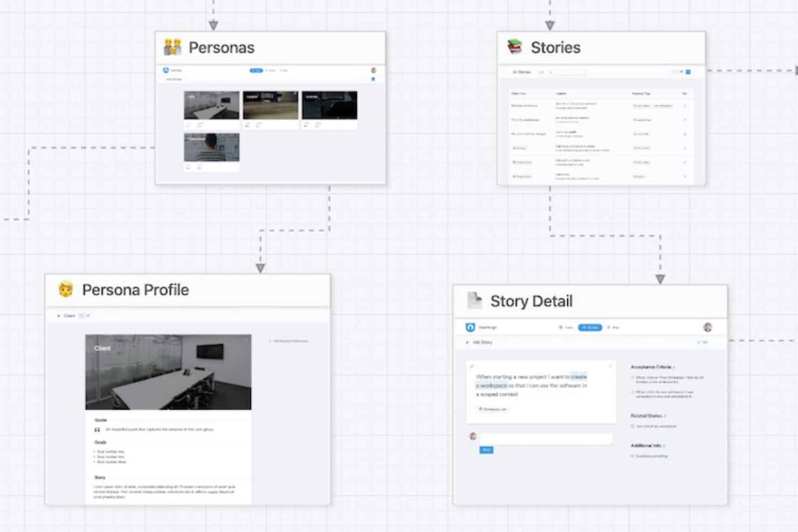Open the All Stories dropdown in Stories
The width and height of the screenshot is (798, 532).
[522, 72]
